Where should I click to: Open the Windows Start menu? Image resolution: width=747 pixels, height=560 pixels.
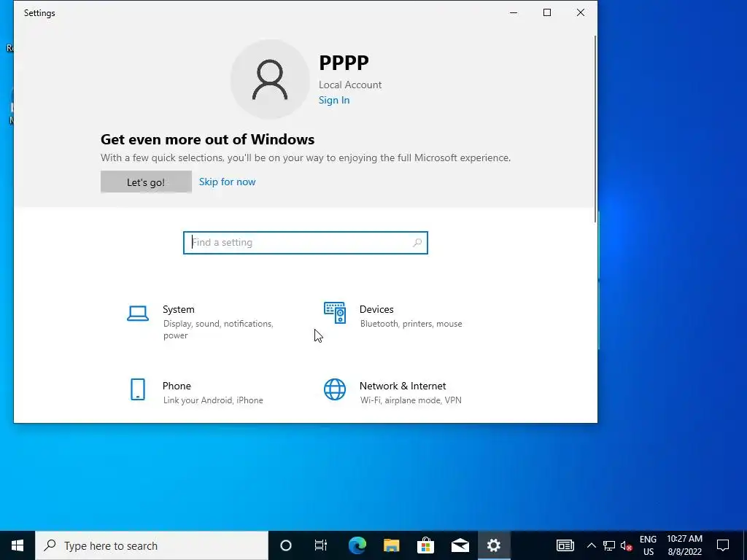[18, 545]
